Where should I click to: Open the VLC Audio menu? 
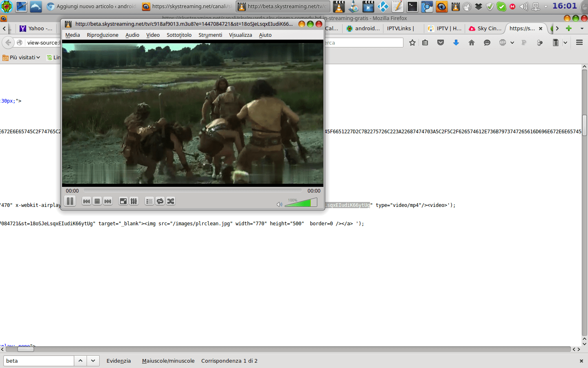[132, 35]
